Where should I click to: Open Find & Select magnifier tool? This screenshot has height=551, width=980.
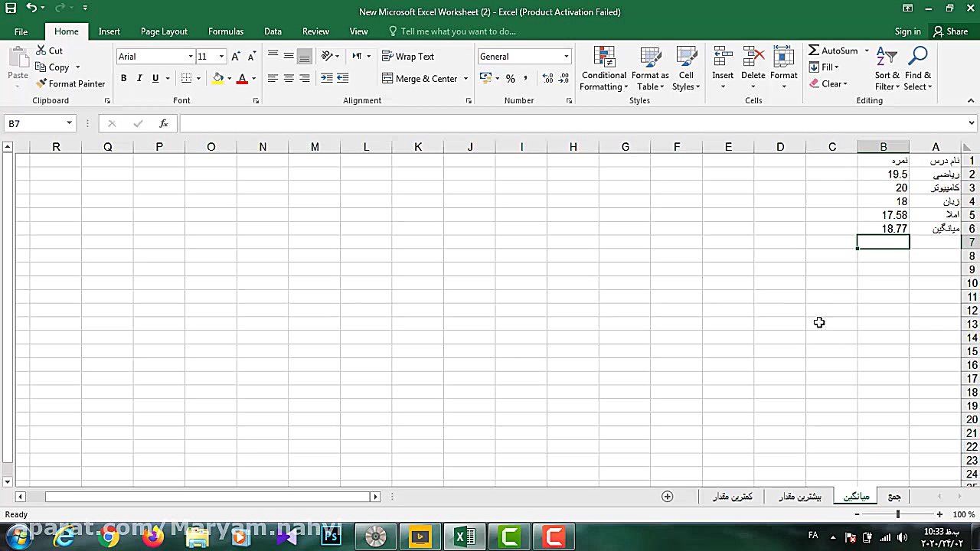tap(917, 67)
